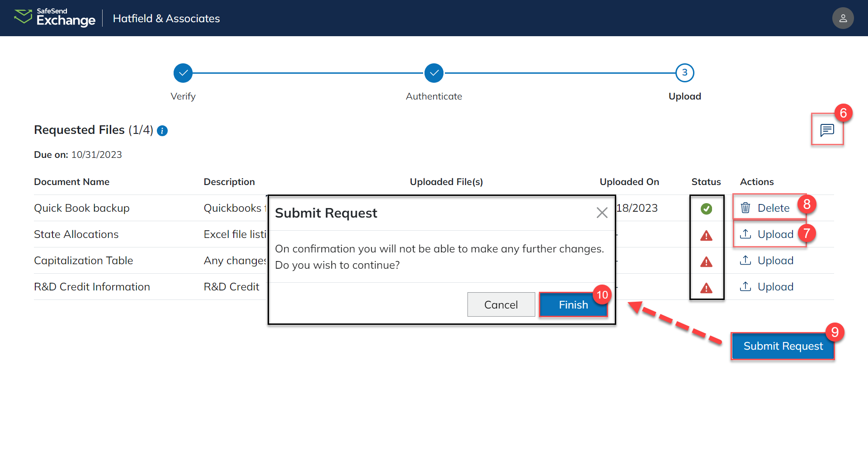Close the Submit Request dialog with the X

pos(602,213)
